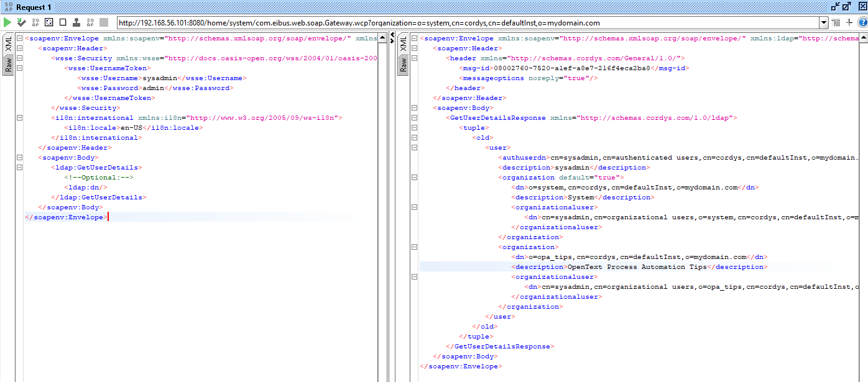Float the Request 1 panel window icon

847,6
